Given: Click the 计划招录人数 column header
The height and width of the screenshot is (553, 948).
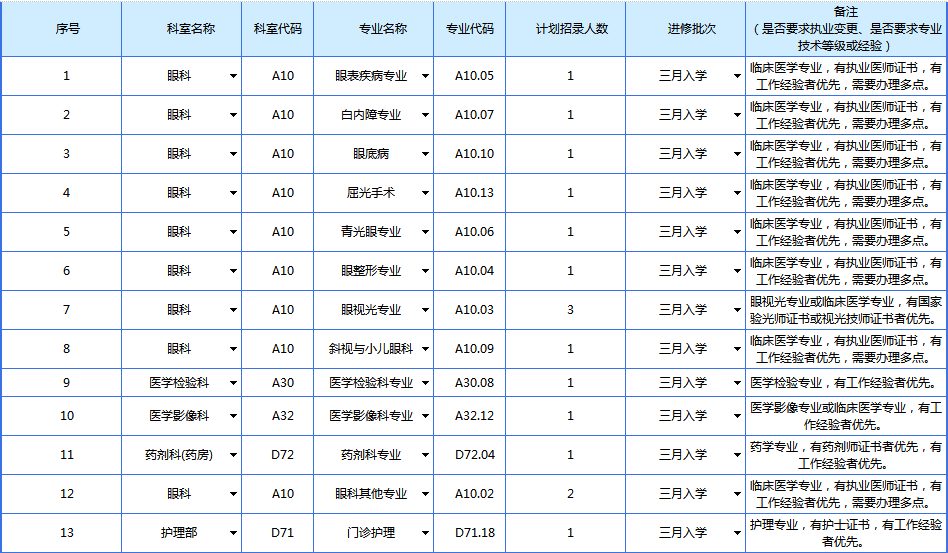Looking at the screenshot, I should point(570,29).
